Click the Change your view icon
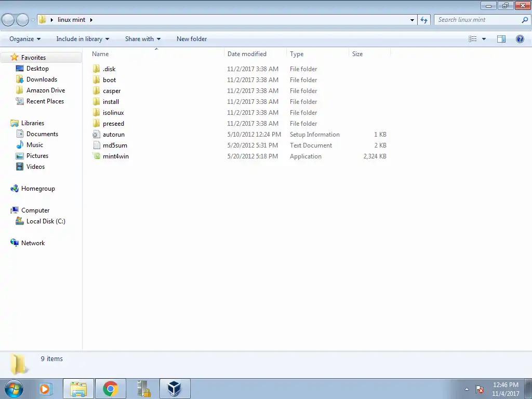Viewport: 532px width, 399px height. pyautogui.click(x=473, y=39)
